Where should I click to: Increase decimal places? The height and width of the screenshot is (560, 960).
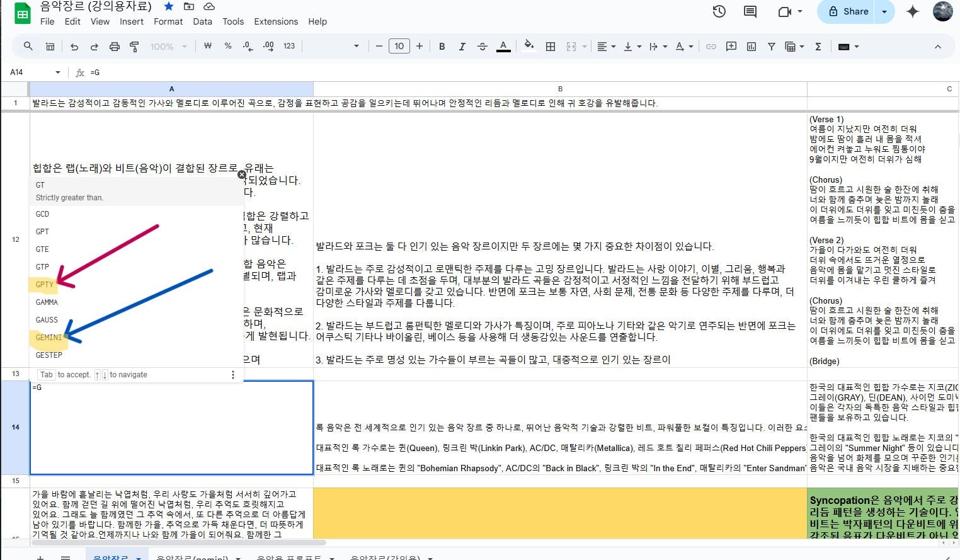268,46
